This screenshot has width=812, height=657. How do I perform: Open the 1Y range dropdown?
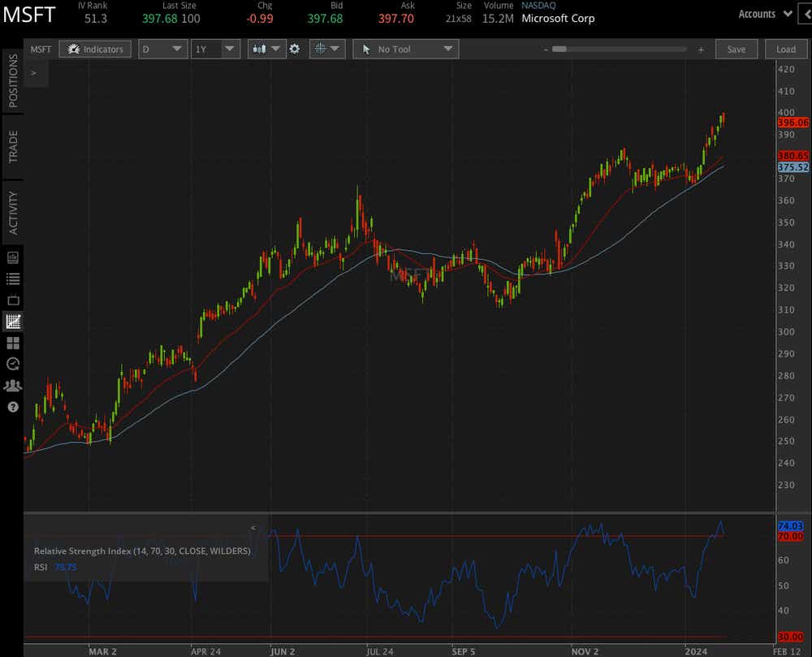[214, 49]
